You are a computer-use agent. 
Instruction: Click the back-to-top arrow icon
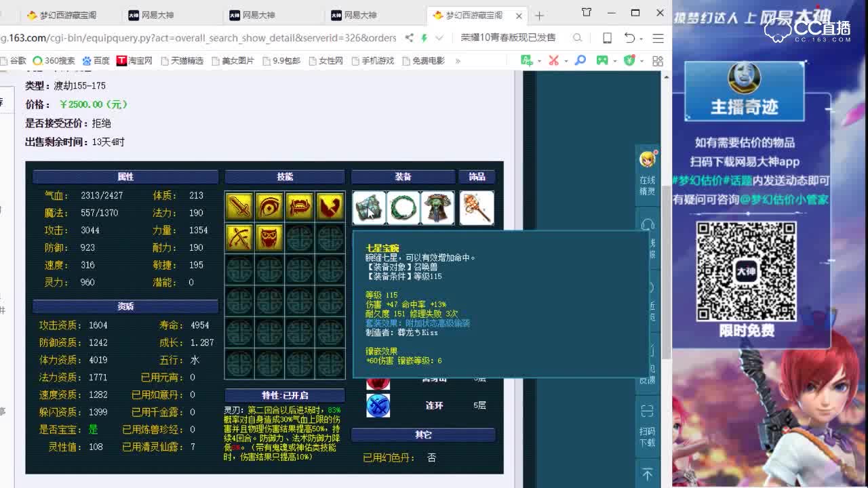tap(648, 474)
